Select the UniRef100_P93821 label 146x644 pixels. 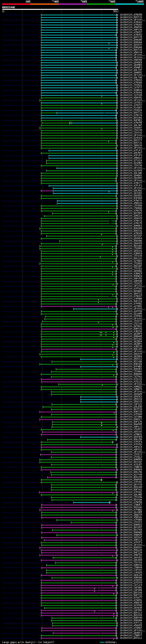pos(131,85)
